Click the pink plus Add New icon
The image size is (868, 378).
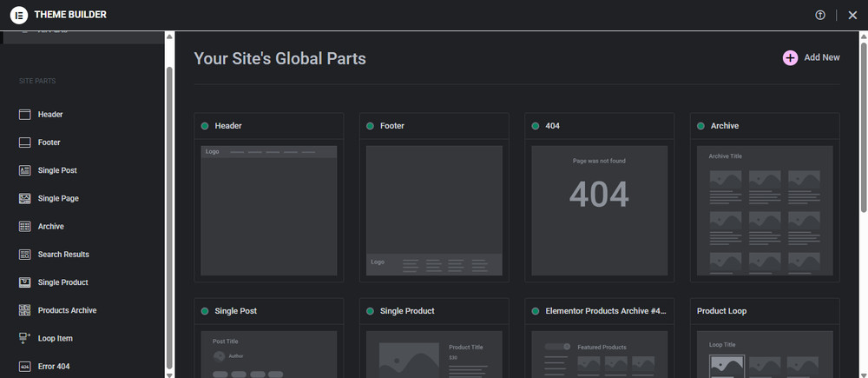[x=790, y=57]
